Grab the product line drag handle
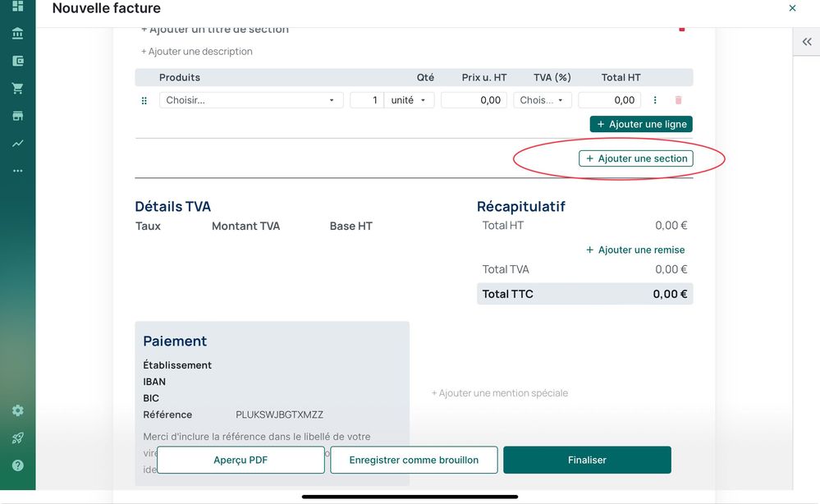 point(144,100)
